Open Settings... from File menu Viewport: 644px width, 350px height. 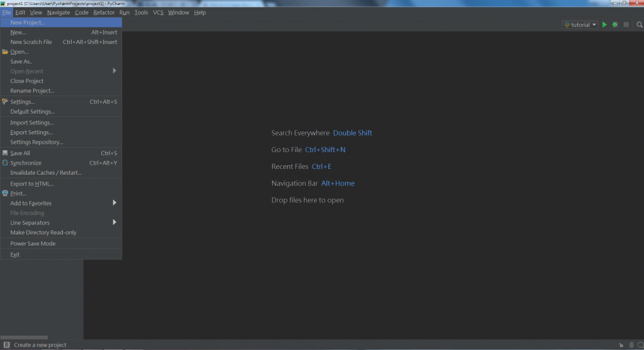[61, 102]
